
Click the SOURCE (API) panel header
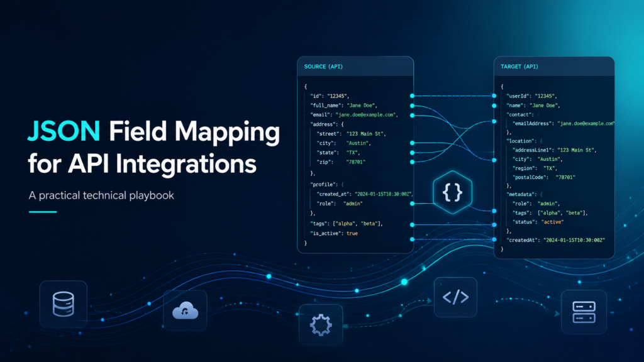click(x=355, y=67)
